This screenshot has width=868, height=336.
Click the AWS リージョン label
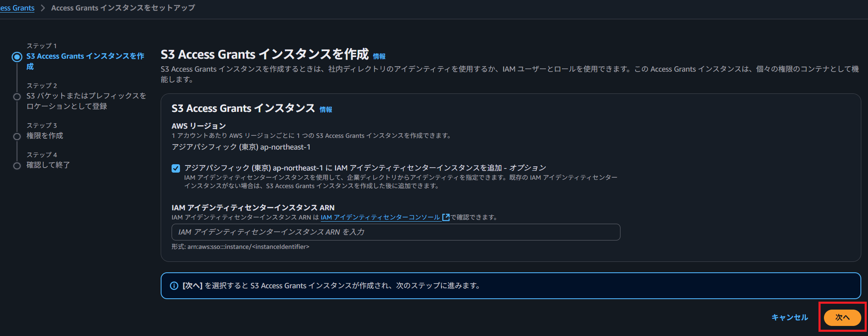(199, 126)
